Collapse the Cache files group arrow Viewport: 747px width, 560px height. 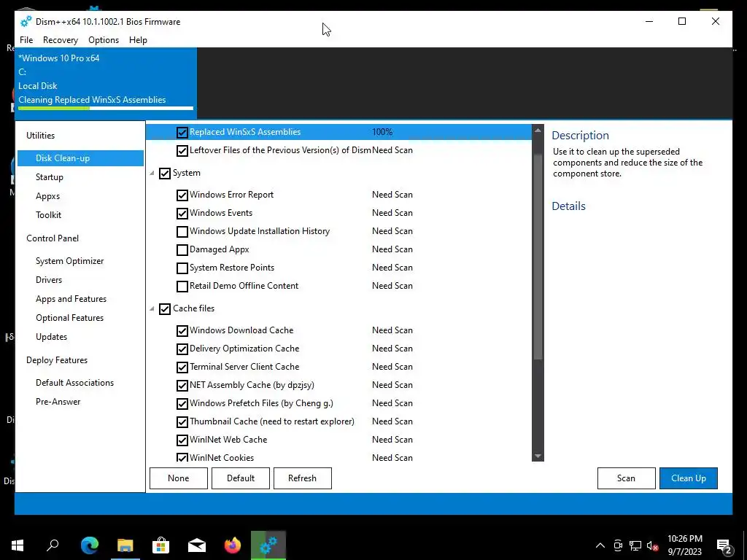click(152, 308)
